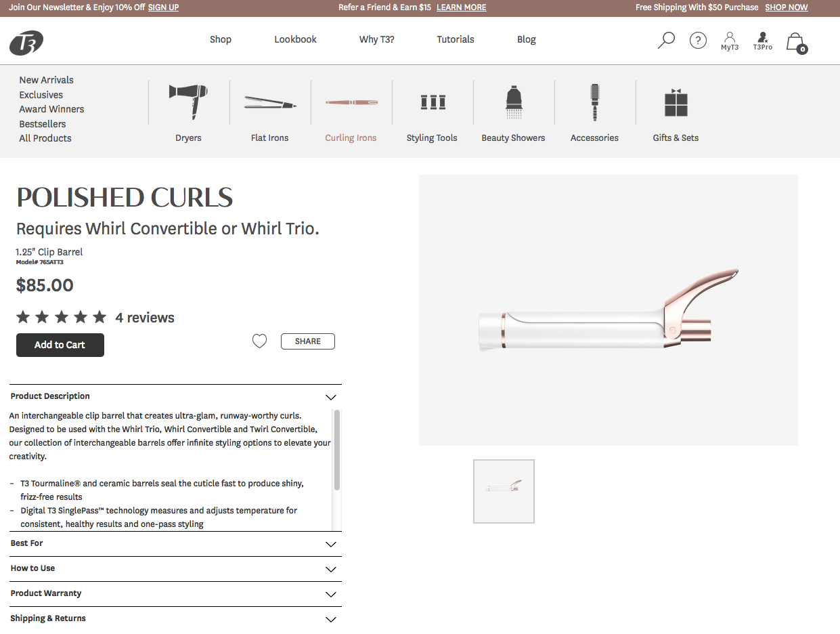Click the Add to Cart button

(60, 345)
